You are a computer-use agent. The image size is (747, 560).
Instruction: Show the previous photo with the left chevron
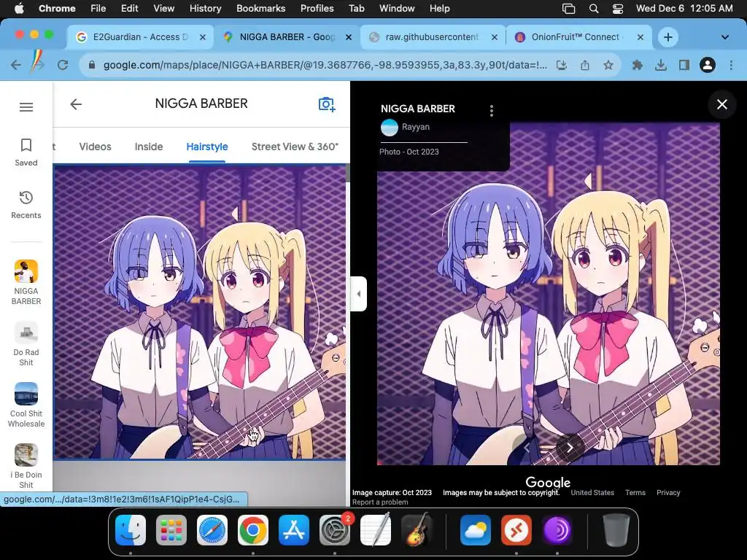tap(527, 448)
